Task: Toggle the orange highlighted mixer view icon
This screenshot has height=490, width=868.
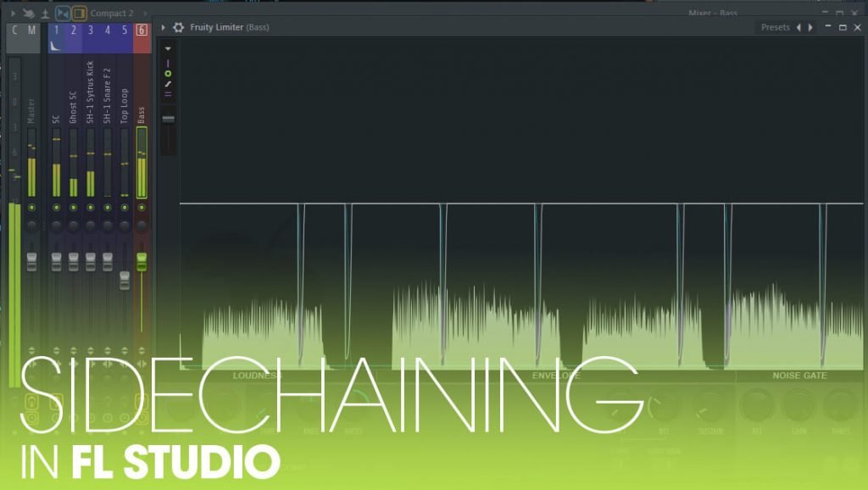Action: (79, 13)
